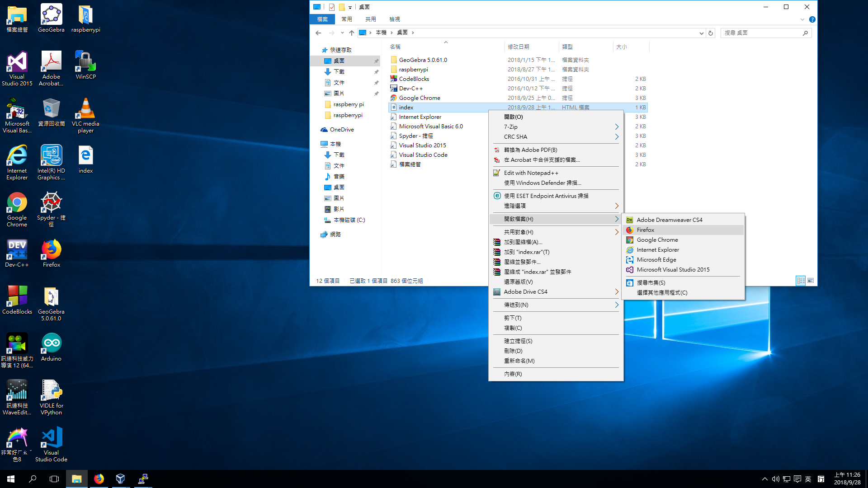
Task: Click the refresh button beside address bar
Action: (x=711, y=33)
